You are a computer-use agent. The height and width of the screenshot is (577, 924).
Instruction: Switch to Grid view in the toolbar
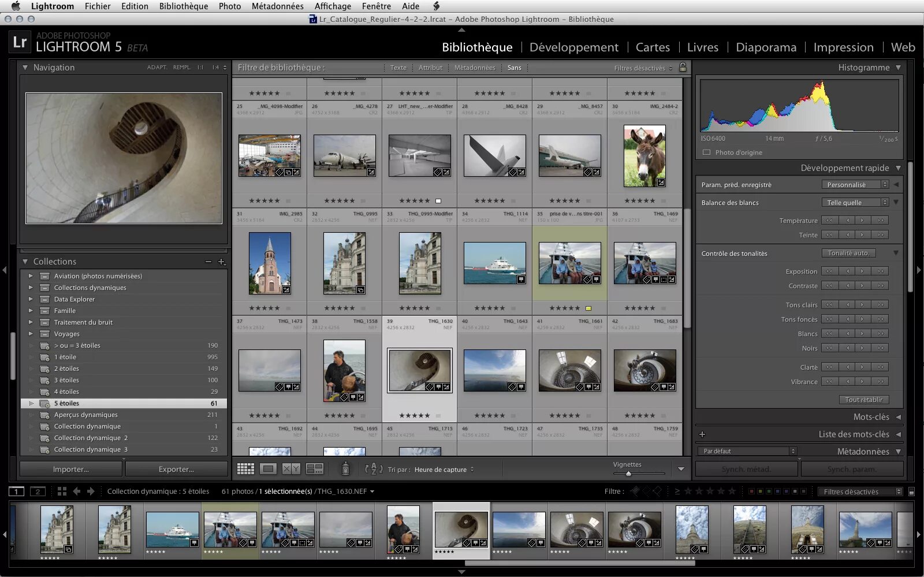point(245,469)
